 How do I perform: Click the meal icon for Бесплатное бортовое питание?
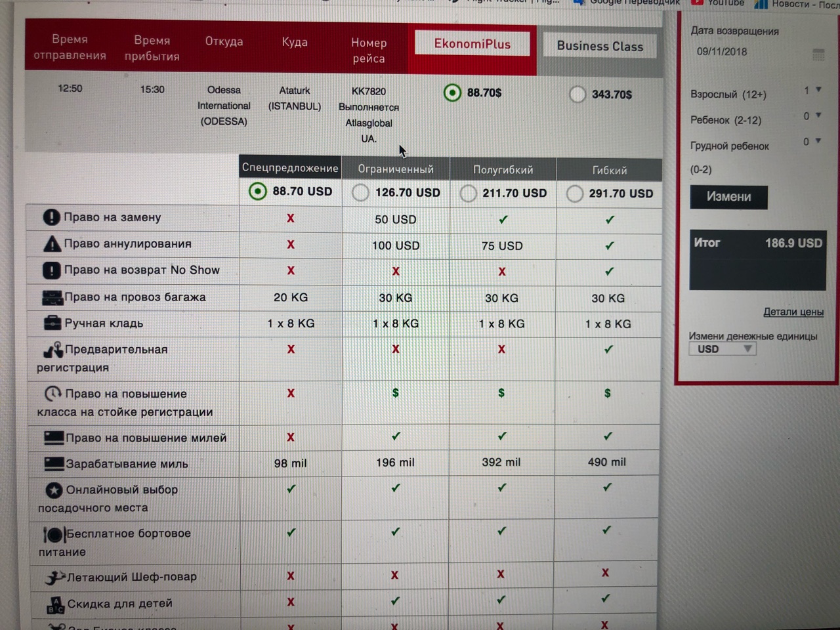click(53, 535)
